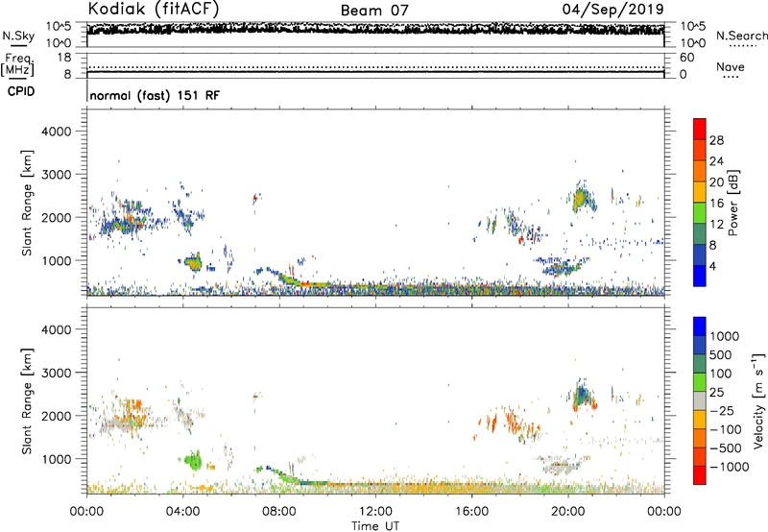Click the 'N.Sky' legend label
Viewport: 768px width, 532px height.
pos(18,36)
